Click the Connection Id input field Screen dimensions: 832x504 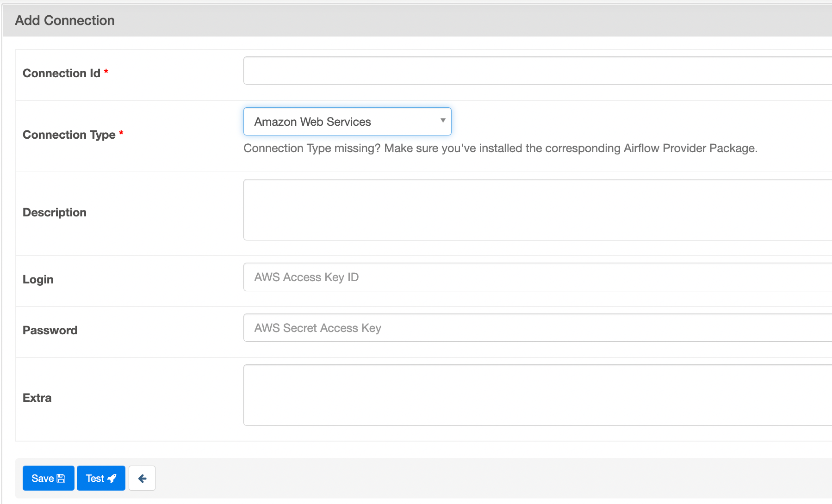click(x=538, y=71)
